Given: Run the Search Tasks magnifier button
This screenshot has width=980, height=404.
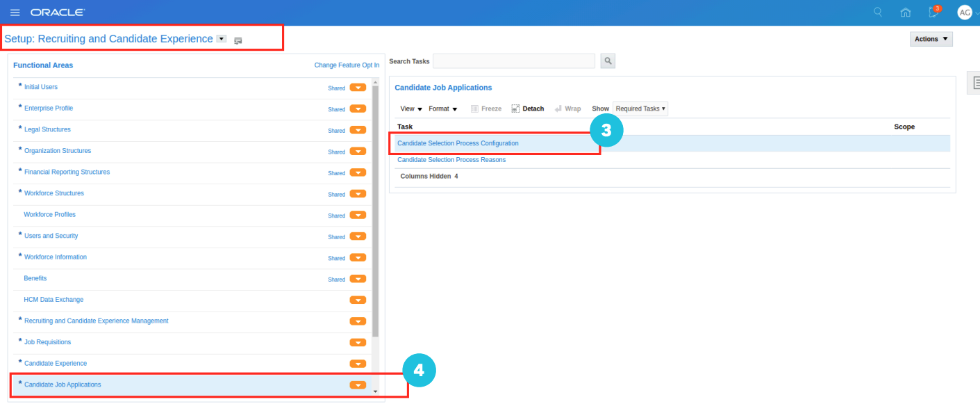Looking at the screenshot, I should [608, 61].
